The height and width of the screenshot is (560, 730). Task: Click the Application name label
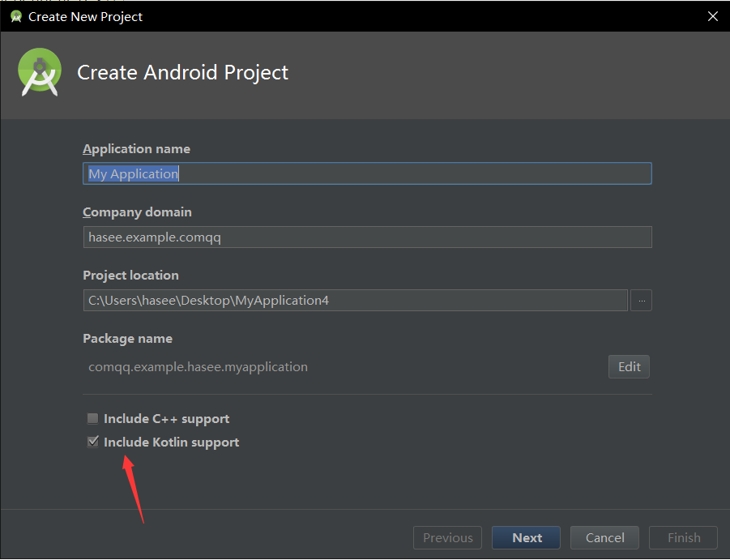136,149
